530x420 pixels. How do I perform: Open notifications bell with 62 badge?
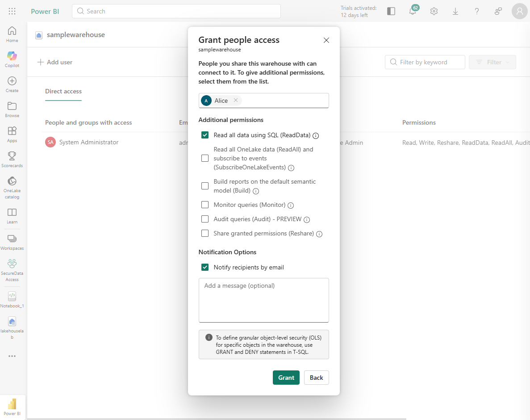click(x=413, y=11)
